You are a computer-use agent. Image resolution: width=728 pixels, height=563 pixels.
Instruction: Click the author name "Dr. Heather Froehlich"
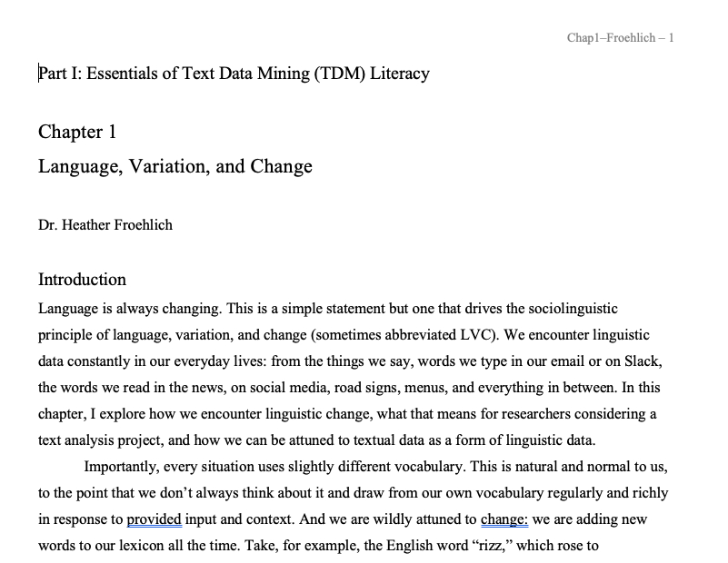pos(105,224)
